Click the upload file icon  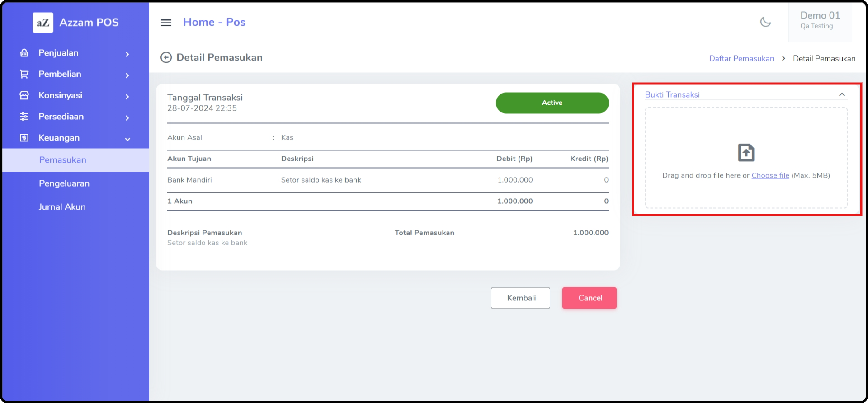click(x=746, y=153)
